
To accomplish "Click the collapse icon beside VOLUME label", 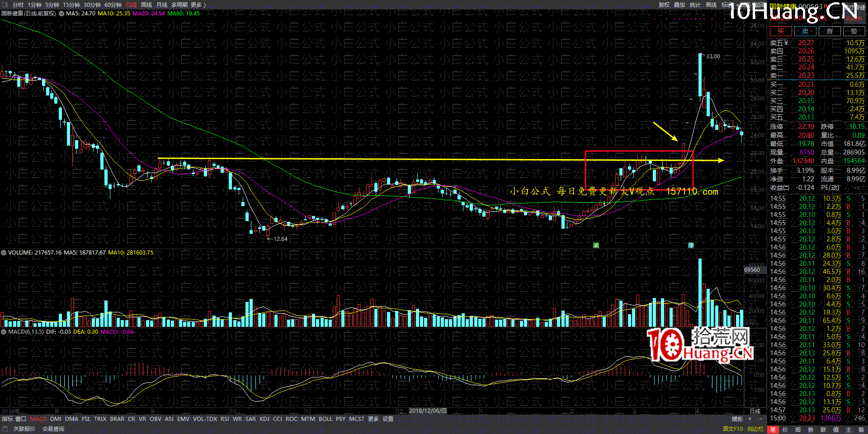I will pyautogui.click(x=4, y=253).
